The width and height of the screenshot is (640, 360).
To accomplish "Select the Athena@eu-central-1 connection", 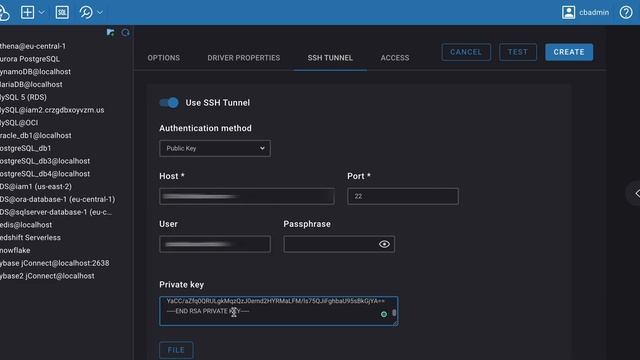I will (x=33, y=46).
